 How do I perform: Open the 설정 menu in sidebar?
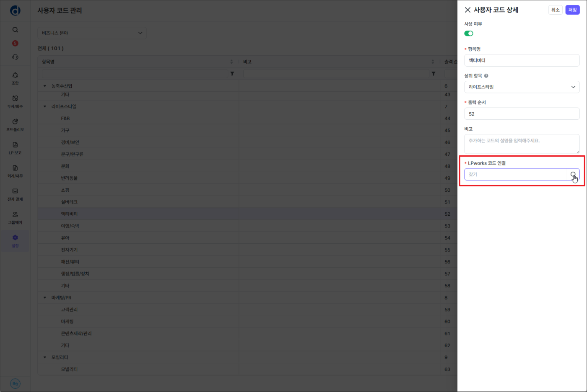pos(15,240)
